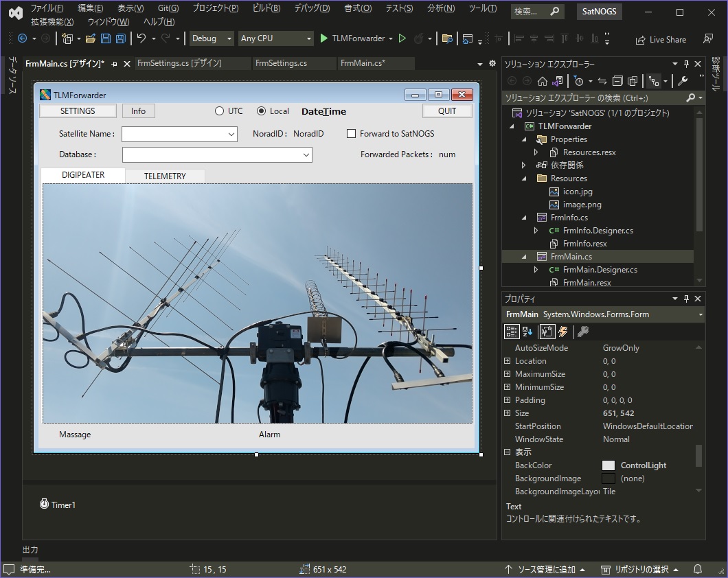Select the UTC radio button
Image resolution: width=728 pixels, height=578 pixels.
tap(220, 111)
